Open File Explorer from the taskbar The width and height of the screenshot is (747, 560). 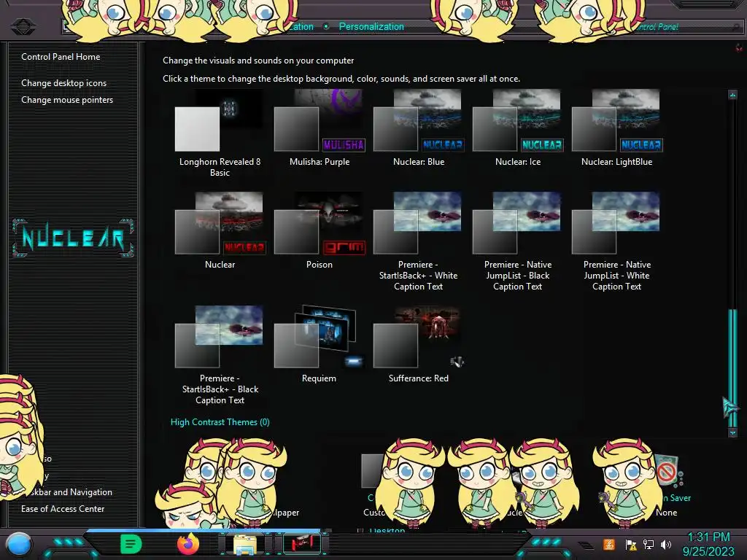[x=245, y=544]
